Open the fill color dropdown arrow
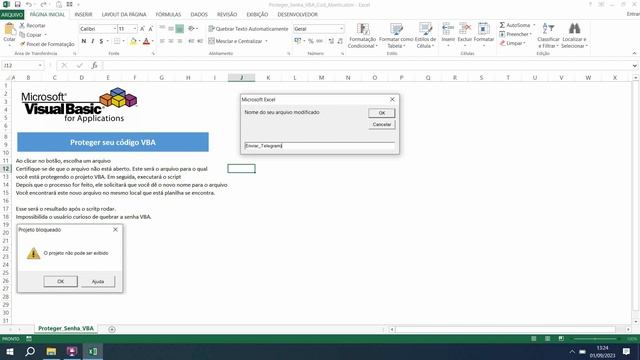Image resolution: width=640 pixels, height=360 pixels. (139, 41)
